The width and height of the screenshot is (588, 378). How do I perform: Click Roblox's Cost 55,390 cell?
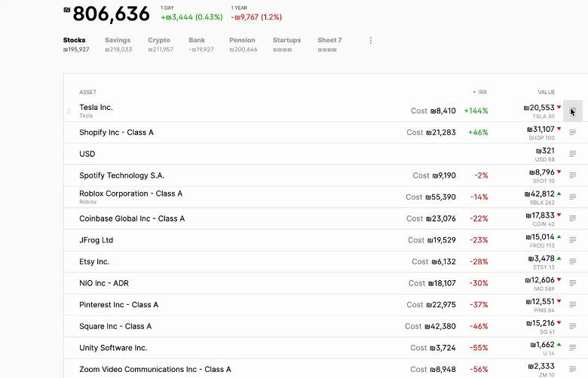pyautogui.click(x=431, y=197)
